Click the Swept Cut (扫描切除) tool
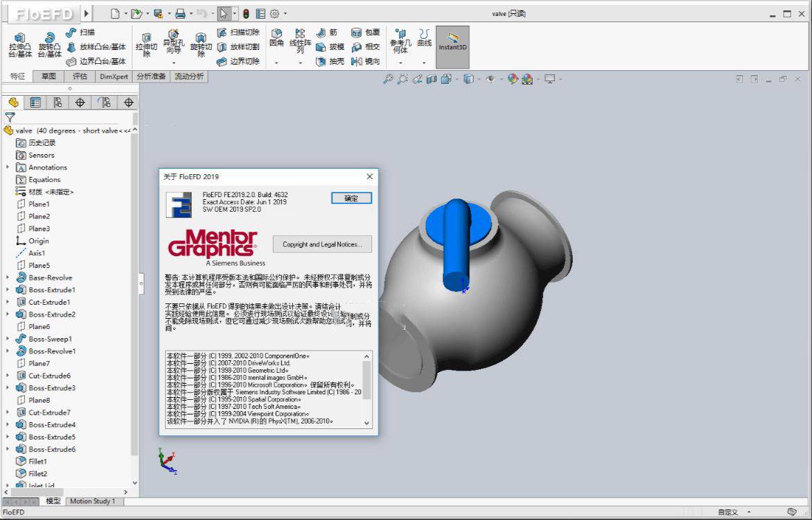 (238, 33)
